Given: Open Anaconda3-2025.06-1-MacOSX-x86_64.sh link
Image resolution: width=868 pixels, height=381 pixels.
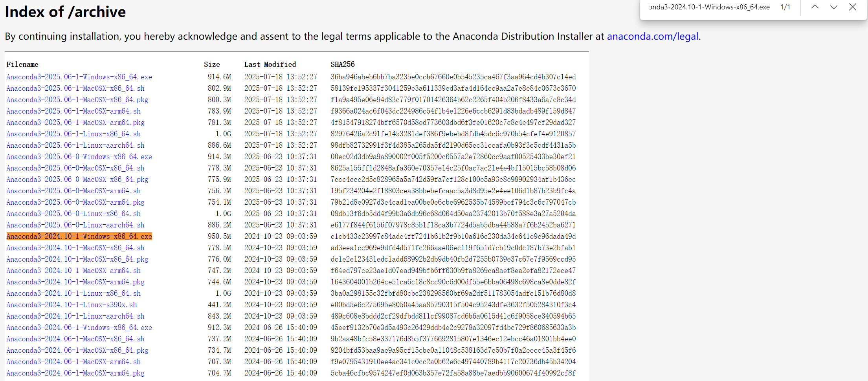Looking at the screenshot, I should coord(75,88).
